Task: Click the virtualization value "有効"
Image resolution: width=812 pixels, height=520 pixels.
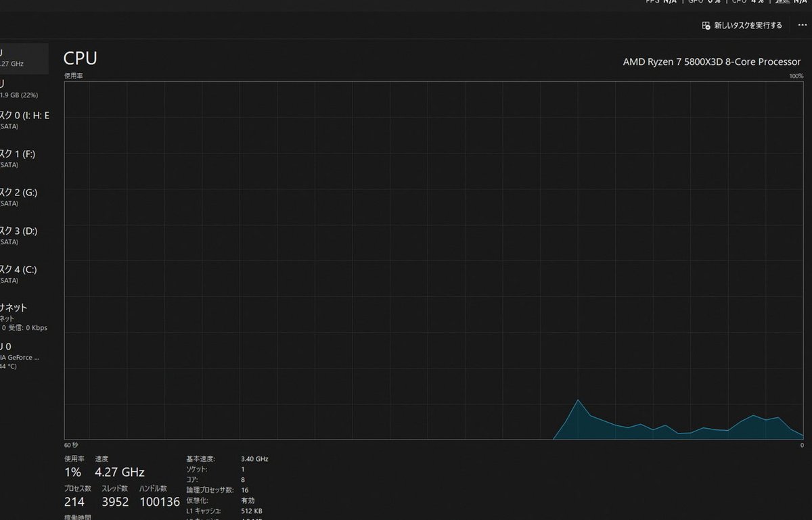Action: click(247, 500)
